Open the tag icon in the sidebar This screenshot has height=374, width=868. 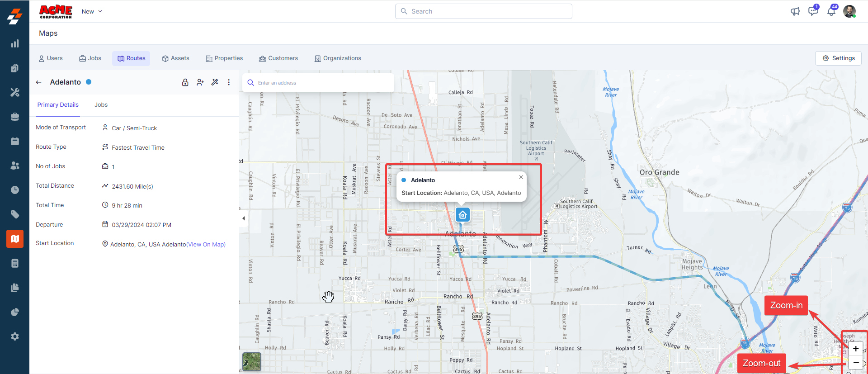tap(15, 214)
